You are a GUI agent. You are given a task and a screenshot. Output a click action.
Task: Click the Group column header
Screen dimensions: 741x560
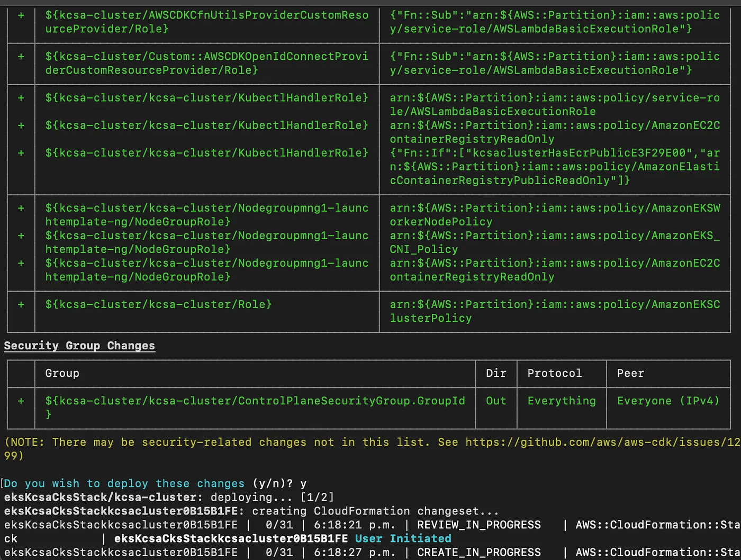coord(62,373)
